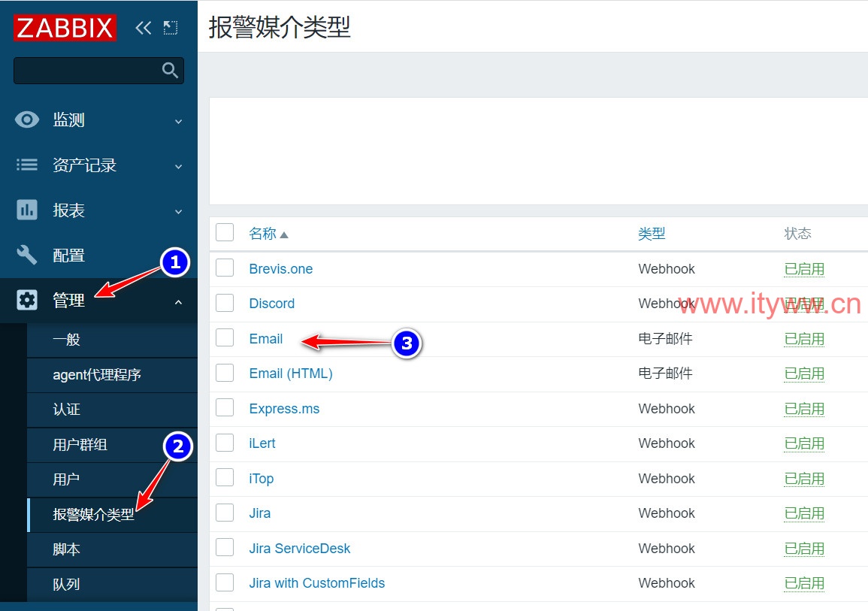The image size is (868, 611).
Task: Expand the 报表 menu chevron
Action: (x=178, y=212)
